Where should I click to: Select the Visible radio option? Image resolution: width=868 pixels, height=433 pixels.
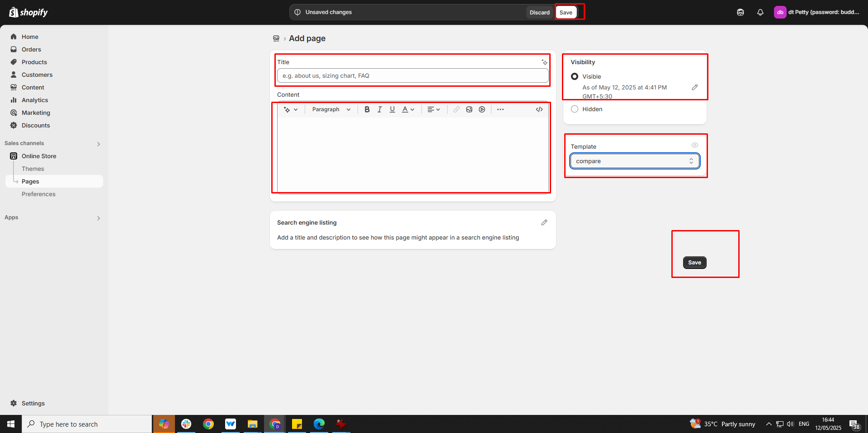[575, 76]
